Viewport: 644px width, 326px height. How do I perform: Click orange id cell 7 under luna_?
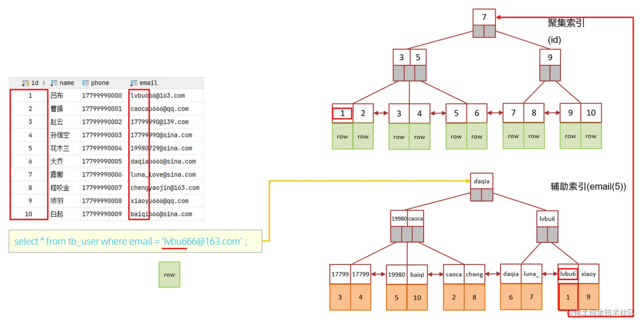(532, 297)
